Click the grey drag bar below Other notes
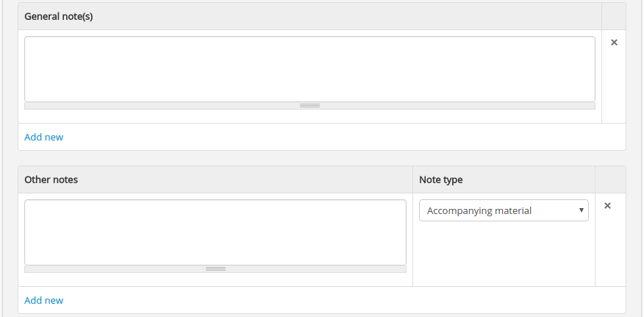Viewport: 644px width, 317px height. 110,269
